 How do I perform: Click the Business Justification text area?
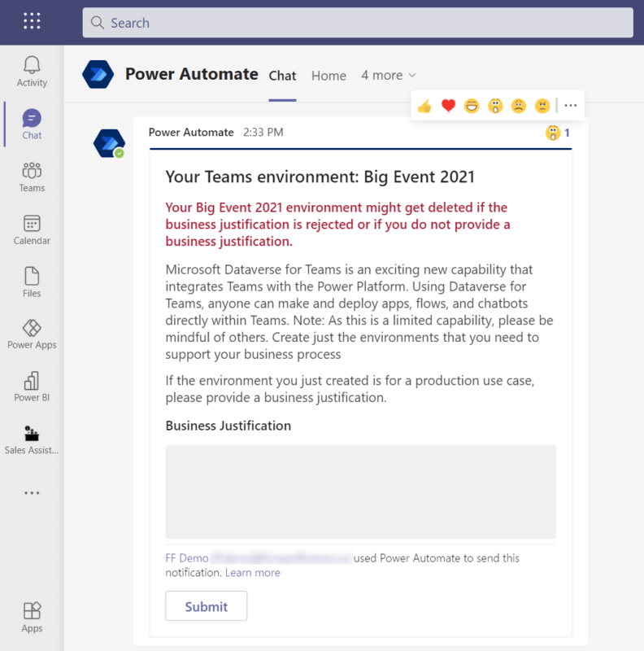tap(360, 492)
